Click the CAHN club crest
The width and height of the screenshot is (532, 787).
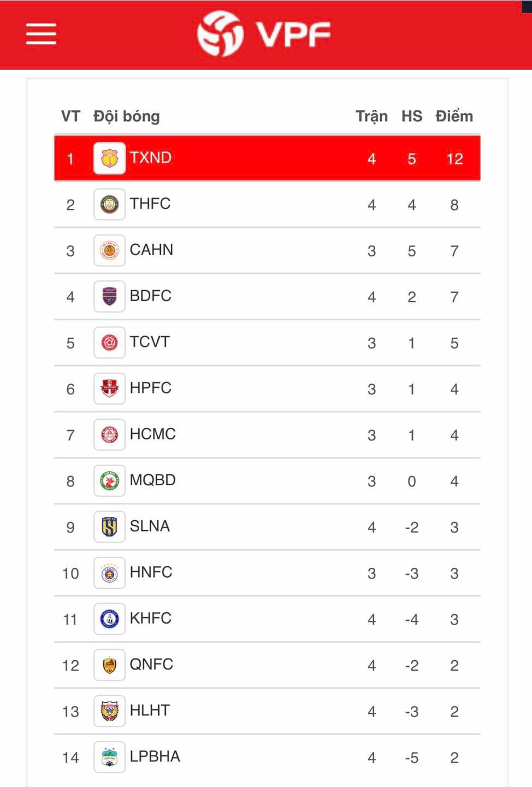[109, 251]
